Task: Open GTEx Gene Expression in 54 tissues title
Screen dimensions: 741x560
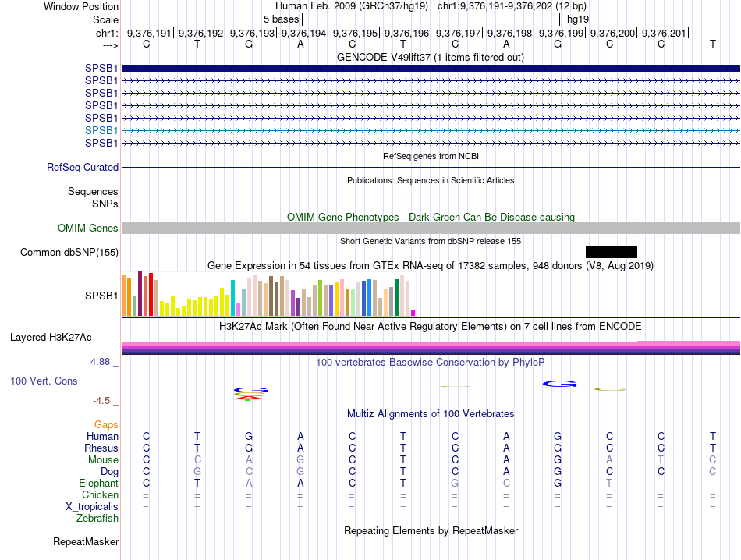Action: tap(431, 266)
